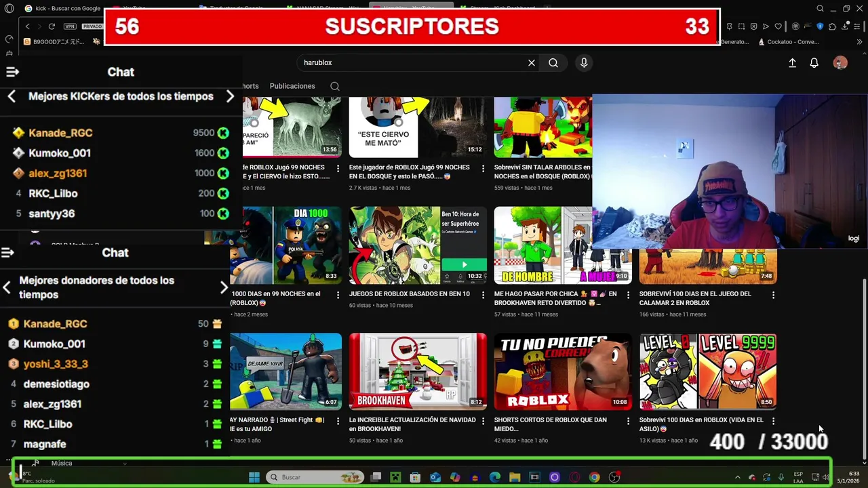This screenshot has height=488, width=868.
Task: Open title La INCREIBLE ACTUALIZACIÓN DE NAVIDAD
Action: tap(412, 424)
